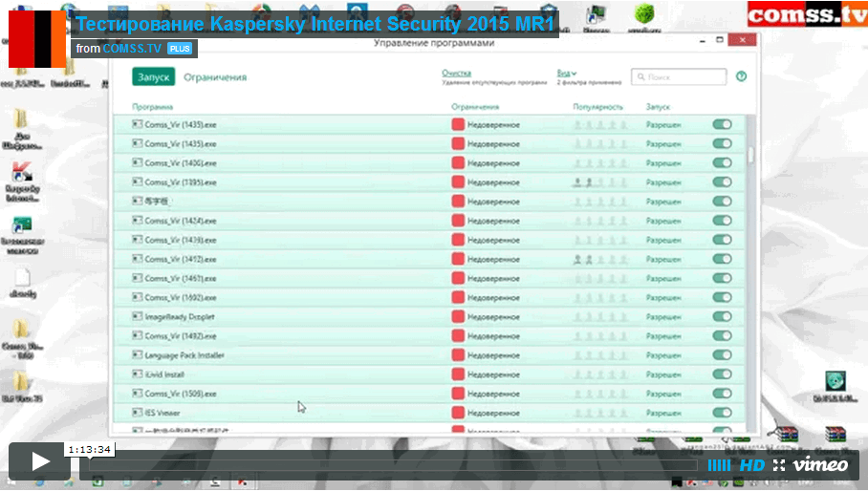The height and width of the screenshot is (491, 868).
Task: Toggle launch switch for ImageReady Droplet
Action: click(x=722, y=316)
